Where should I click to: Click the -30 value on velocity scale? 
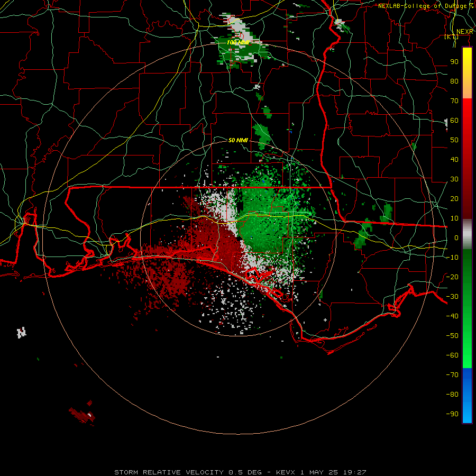452,297
